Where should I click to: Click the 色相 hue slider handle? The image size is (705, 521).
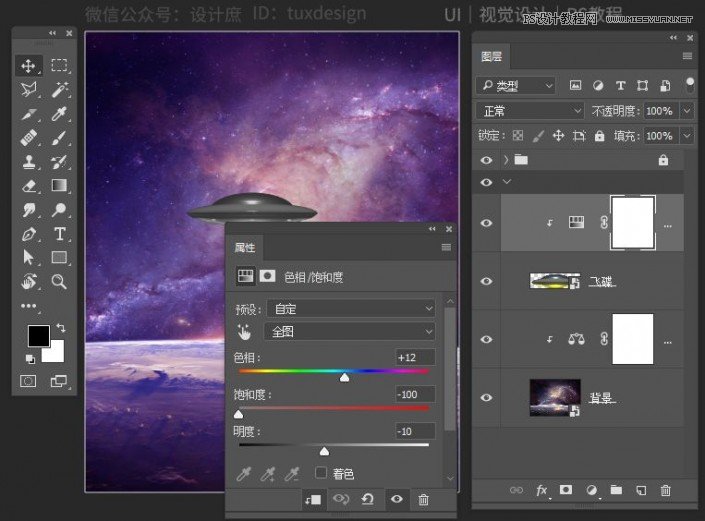pyautogui.click(x=344, y=377)
